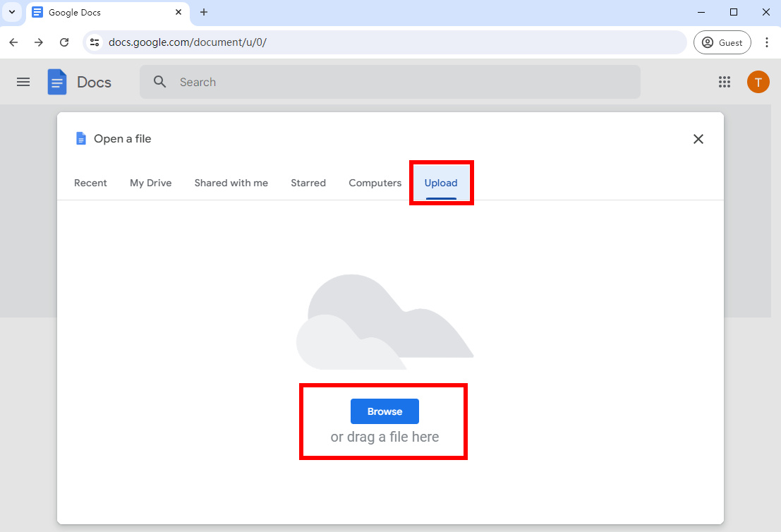781x532 pixels.
Task: View site information icon in address bar
Action: [95, 42]
